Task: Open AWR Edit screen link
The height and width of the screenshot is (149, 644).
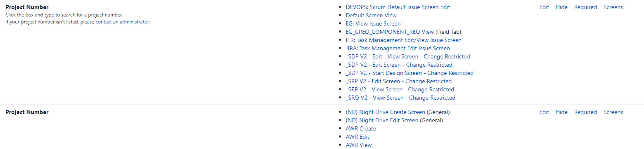Action: click(x=358, y=137)
